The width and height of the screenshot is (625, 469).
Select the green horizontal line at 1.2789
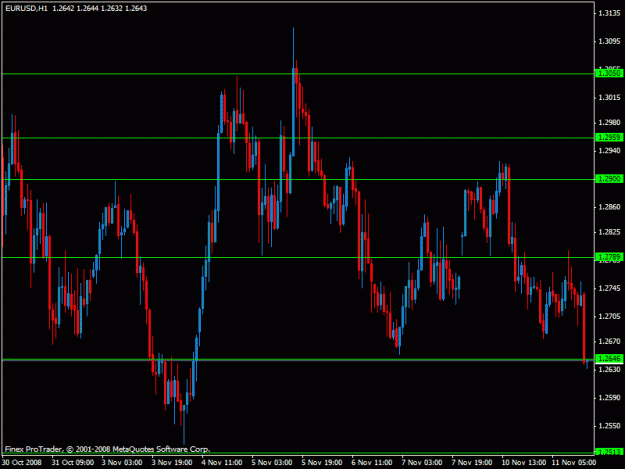pos(298,257)
